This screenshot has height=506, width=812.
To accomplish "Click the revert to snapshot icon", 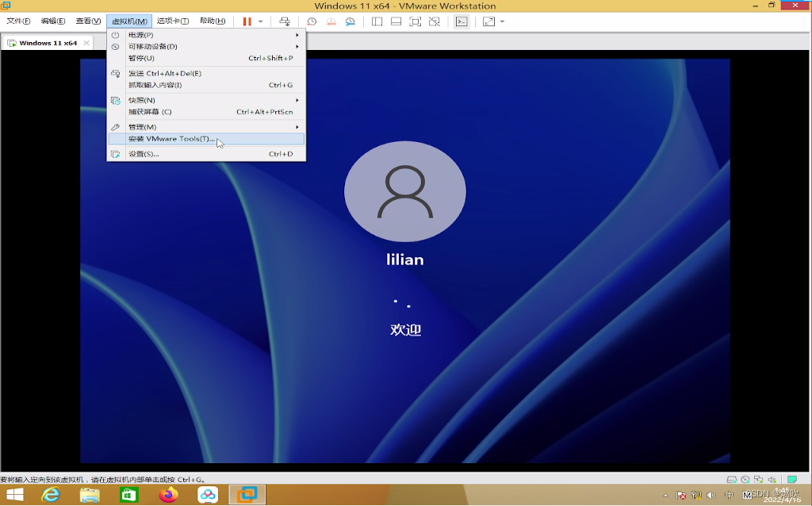I will point(331,21).
